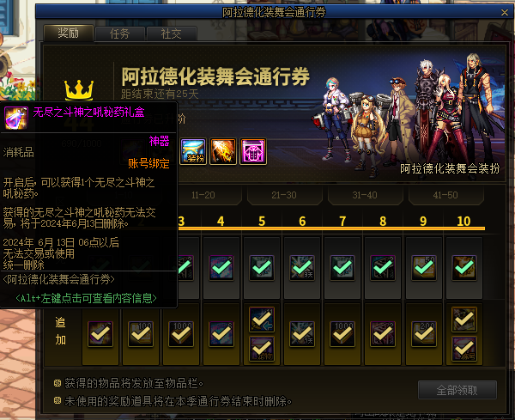The width and height of the screenshot is (515, 420).
Task: Click level 5 marker on progress bar
Action: (x=262, y=222)
